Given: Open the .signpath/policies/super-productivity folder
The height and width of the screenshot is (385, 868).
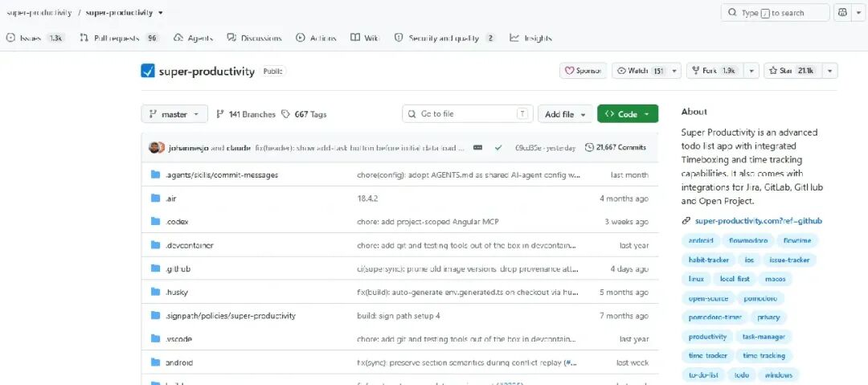Looking at the screenshot, I should (231, 316).
